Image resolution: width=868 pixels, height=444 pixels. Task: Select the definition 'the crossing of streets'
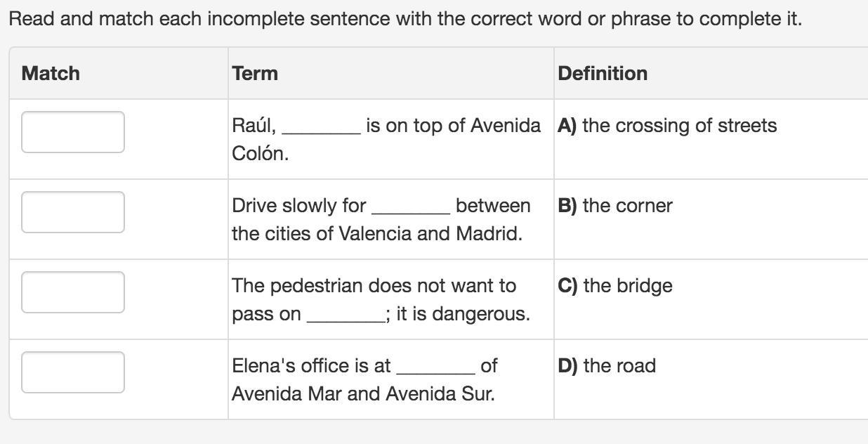(x=679, y=126)
